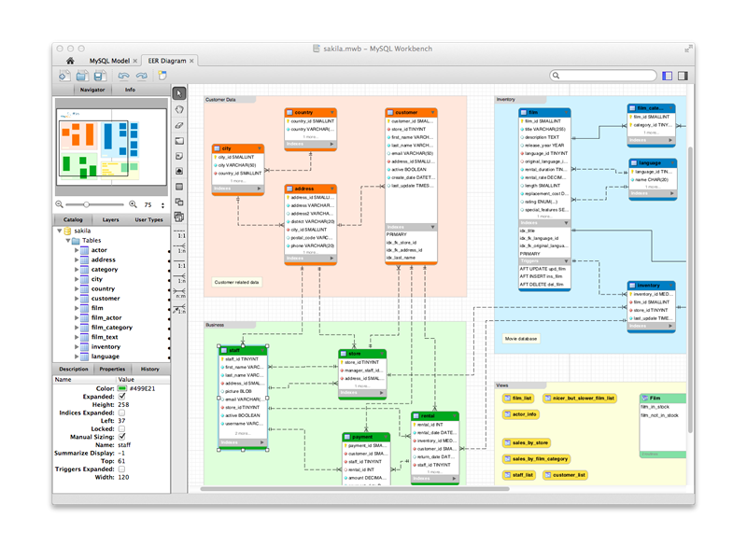
Task: Select the film_list view object
Action: pyautogui.click(x=518, y=399)
